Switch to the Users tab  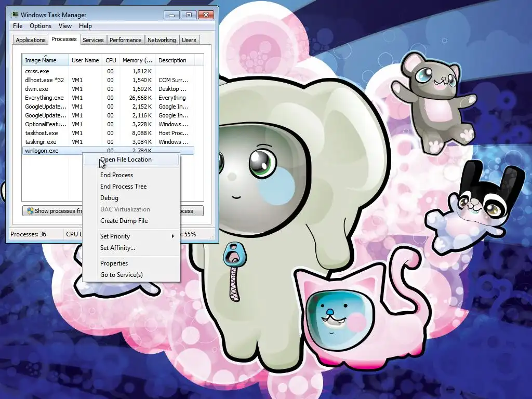(189, 40)
